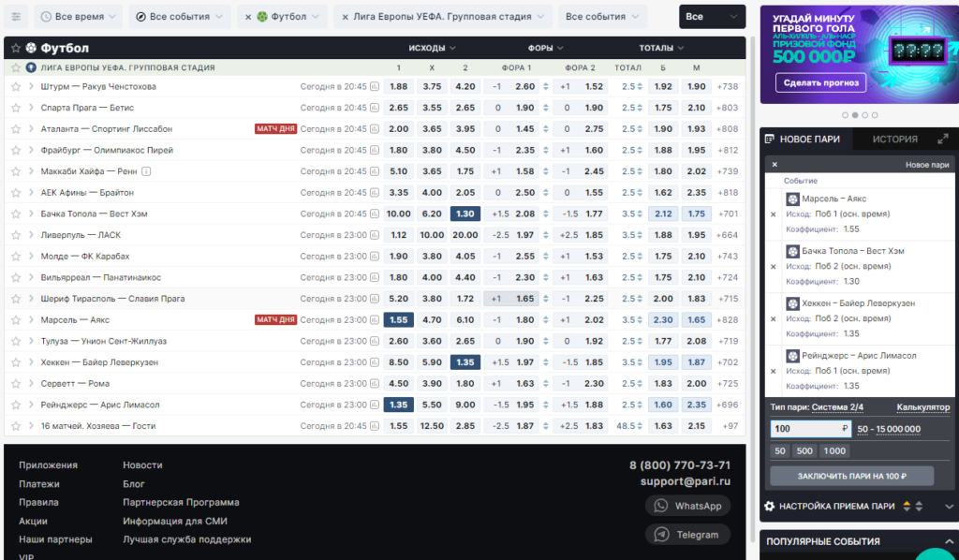Viewport: 959px width, 560px height.
Task: Open the Тоталы column dropdown
Action: click(661, 48)
